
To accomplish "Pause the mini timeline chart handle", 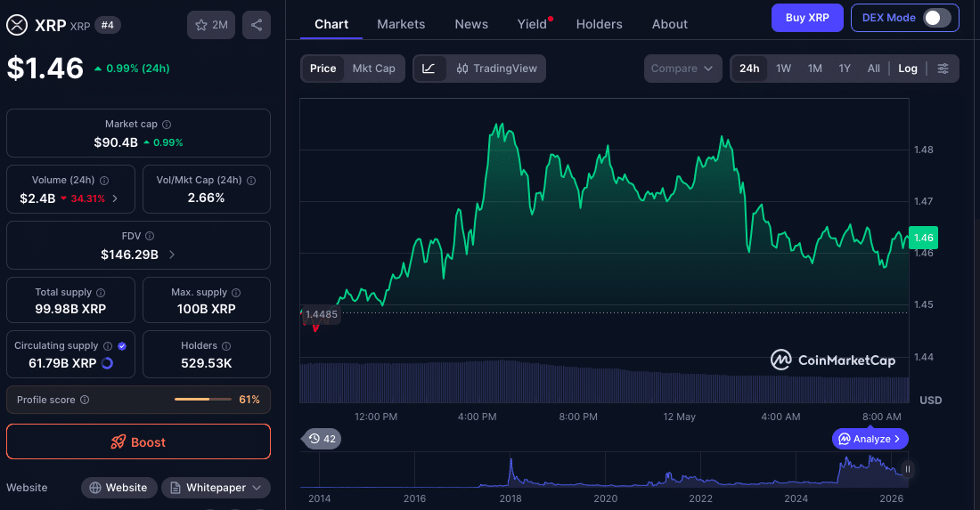I will point(908,469).
